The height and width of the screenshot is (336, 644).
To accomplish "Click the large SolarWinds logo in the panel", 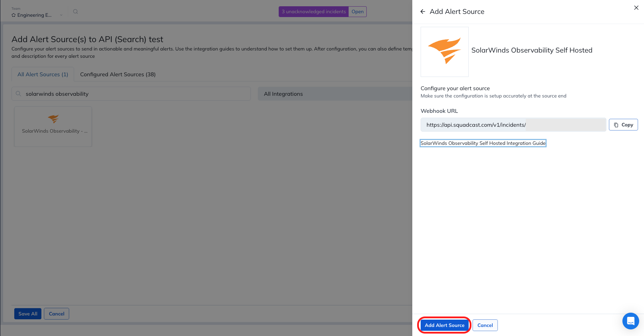I will tap(444, 52).
